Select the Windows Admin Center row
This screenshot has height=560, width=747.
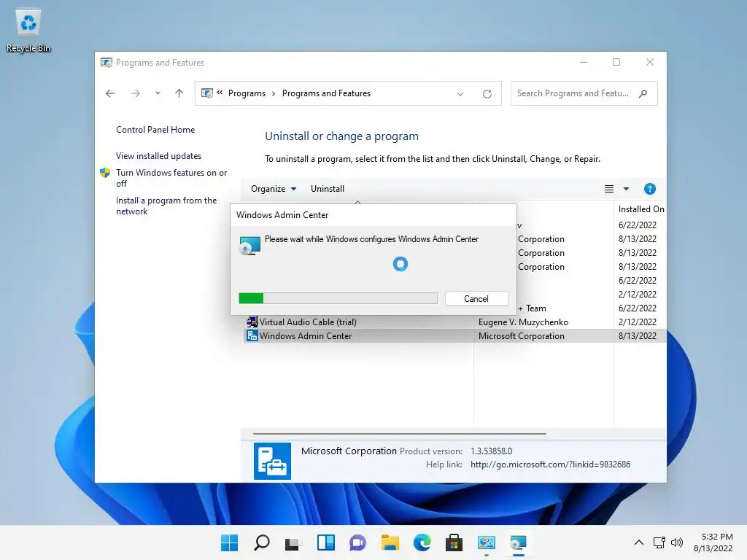pyautogui.click(x=454, y=336)
